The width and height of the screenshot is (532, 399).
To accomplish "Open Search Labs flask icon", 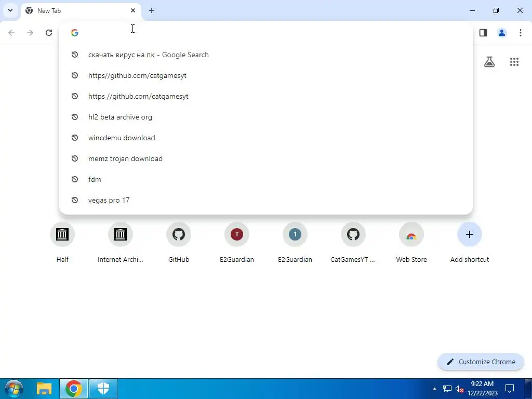I will [489, 62].
